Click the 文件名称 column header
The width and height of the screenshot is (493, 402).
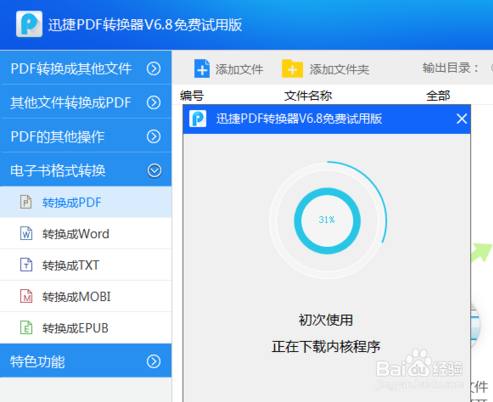[x=308, y=96]
